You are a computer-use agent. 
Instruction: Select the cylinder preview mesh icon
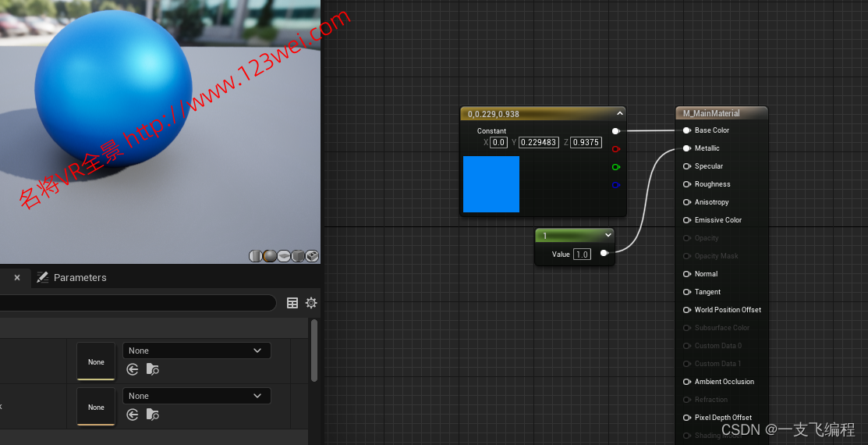255,256
